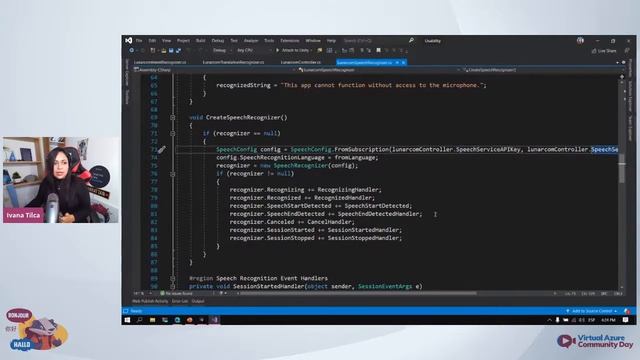Screen dimensions: 640x360
Task: Open the Analyze menu
Action: coord(251,41)
